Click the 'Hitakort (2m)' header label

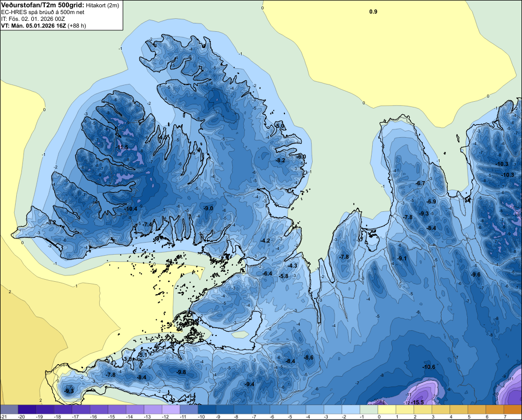(x=102, y=5)
